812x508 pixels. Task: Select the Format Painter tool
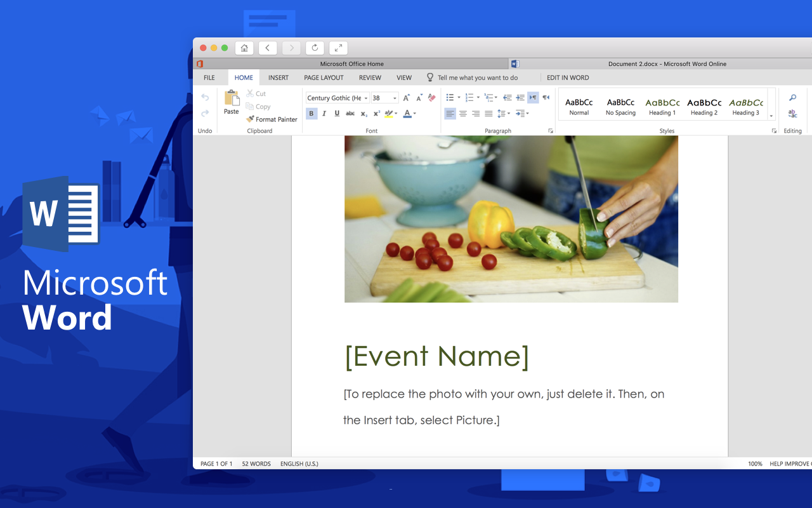[x=272, y=119]
